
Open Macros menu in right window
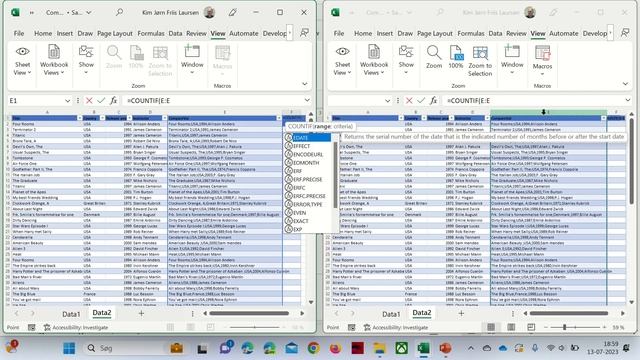[542, 61]
